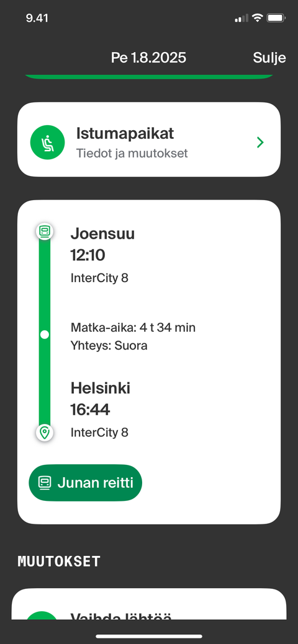Tap the Matka-aika 4 t 34 min text

click(x=133, y=327)
